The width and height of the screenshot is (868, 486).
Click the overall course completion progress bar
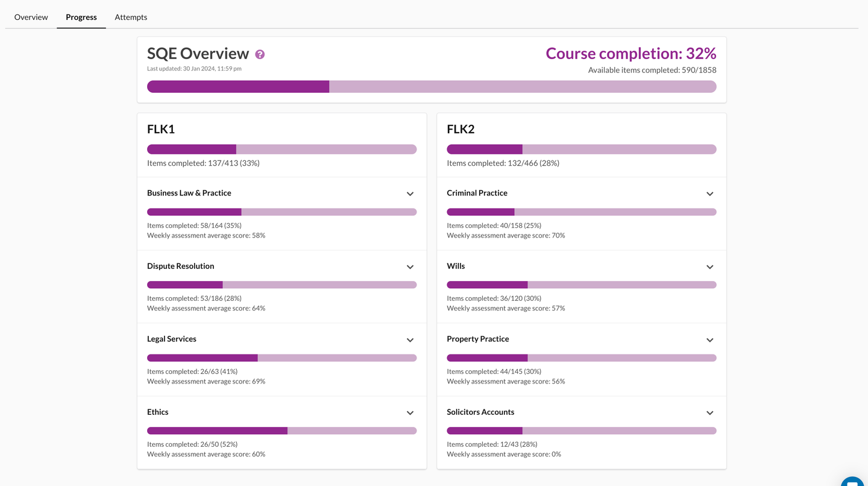tap(432, 86)
